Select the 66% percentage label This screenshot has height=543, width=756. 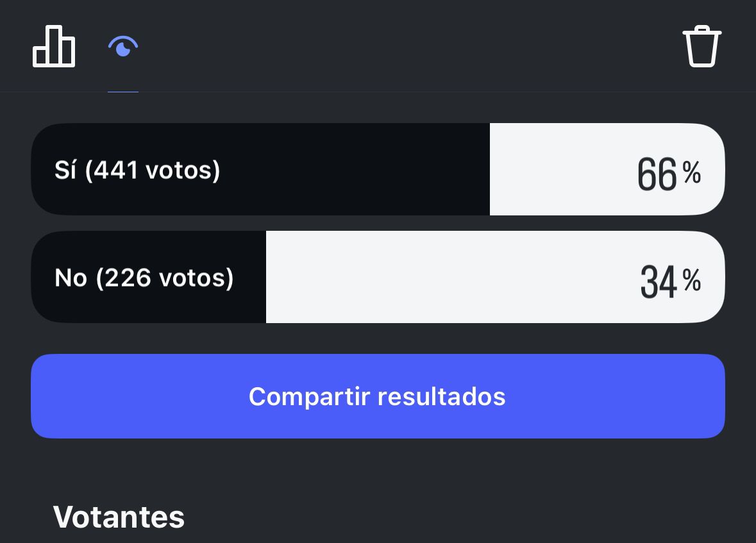coord(669,174)
